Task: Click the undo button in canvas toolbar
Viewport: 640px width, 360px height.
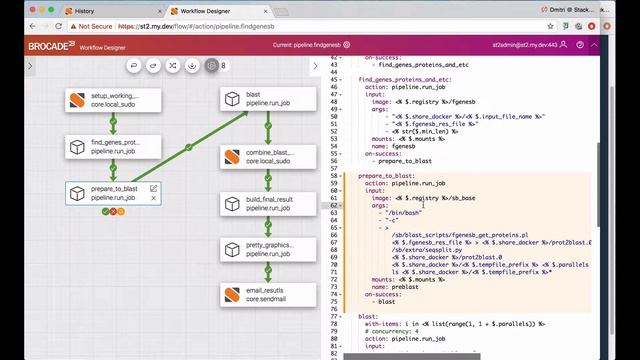Action: (x=134, y=66)
